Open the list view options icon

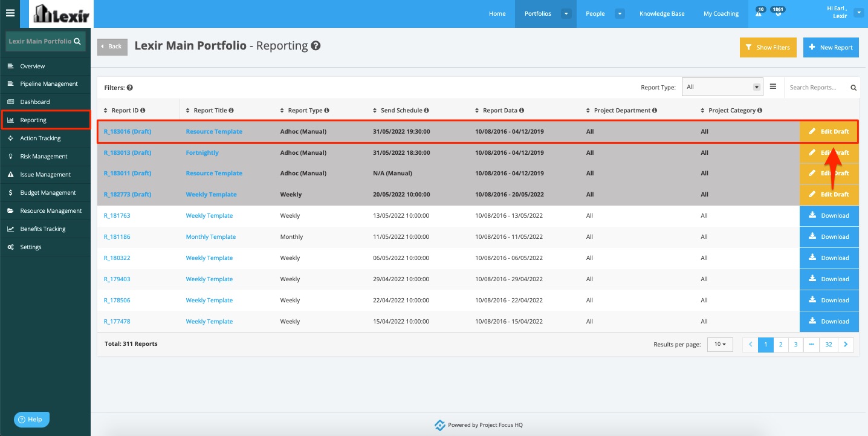point(773,86)
